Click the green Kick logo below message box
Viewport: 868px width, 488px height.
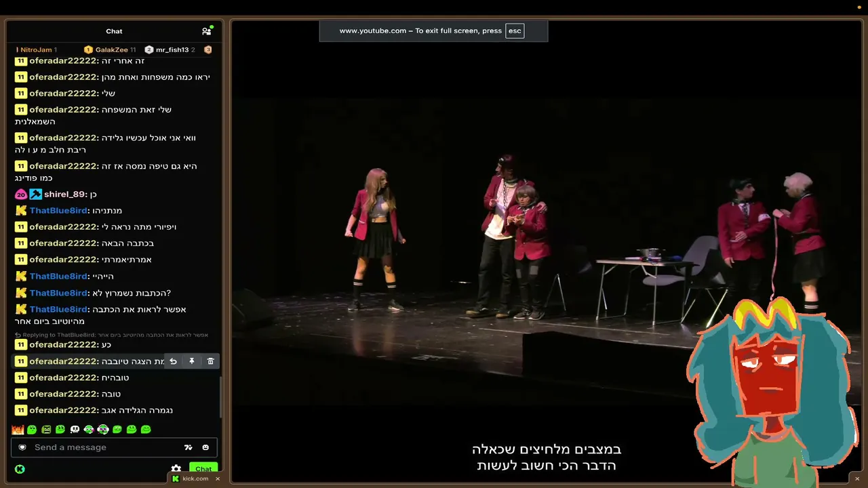(20, 468)
